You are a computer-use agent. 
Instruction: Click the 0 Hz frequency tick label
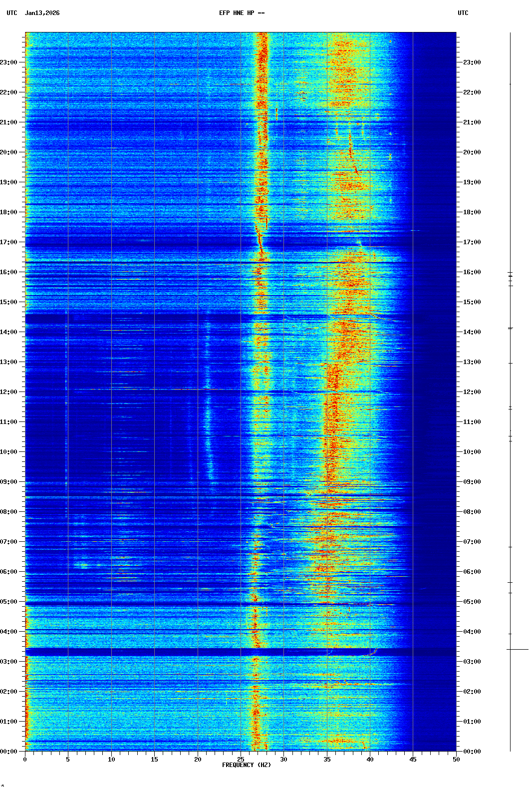click(25, 759)
